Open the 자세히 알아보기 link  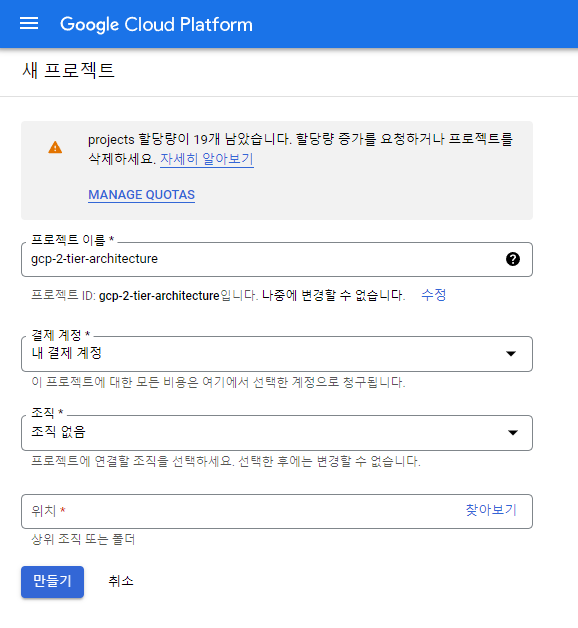(x=207, y=159)
